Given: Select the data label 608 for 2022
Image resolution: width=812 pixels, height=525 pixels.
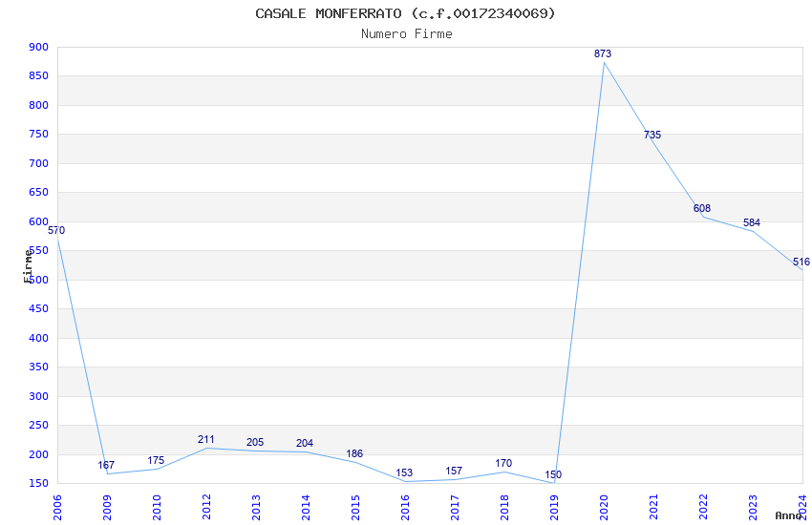Looking at the screenshot, I should point(702,208).
